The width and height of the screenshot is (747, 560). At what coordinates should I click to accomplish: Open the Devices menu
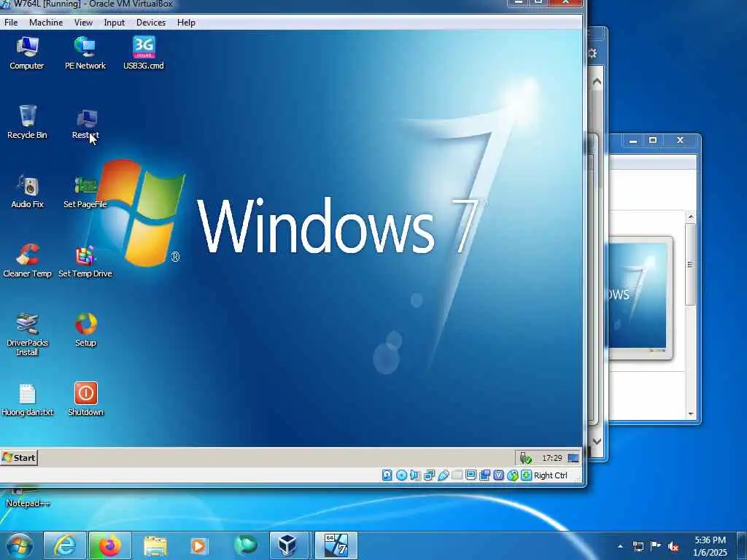point(151,23)
